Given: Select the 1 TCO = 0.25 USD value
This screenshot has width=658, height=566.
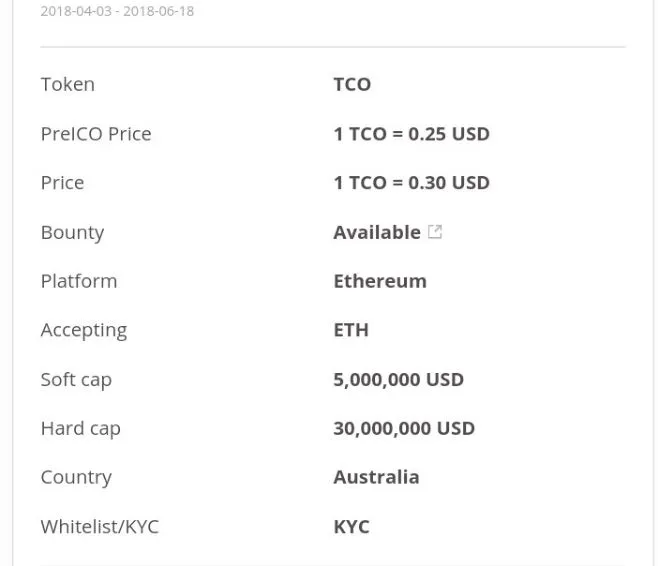Looking at the screenshot, I should 411,134.
